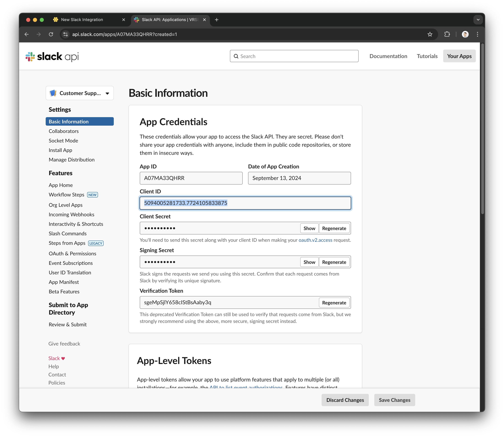Show the Signing Secret value
The image size is (504, 437).
click(309, 262)
